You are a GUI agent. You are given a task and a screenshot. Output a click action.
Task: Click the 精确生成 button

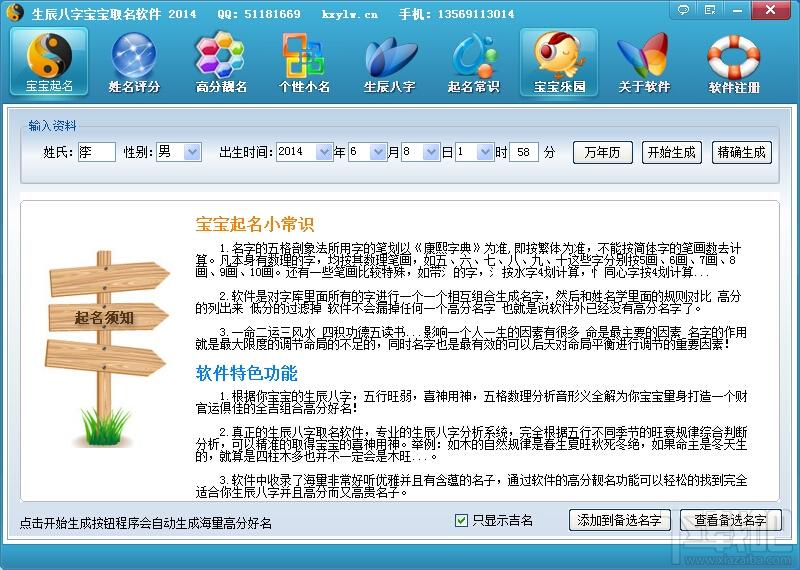[741, 152]
